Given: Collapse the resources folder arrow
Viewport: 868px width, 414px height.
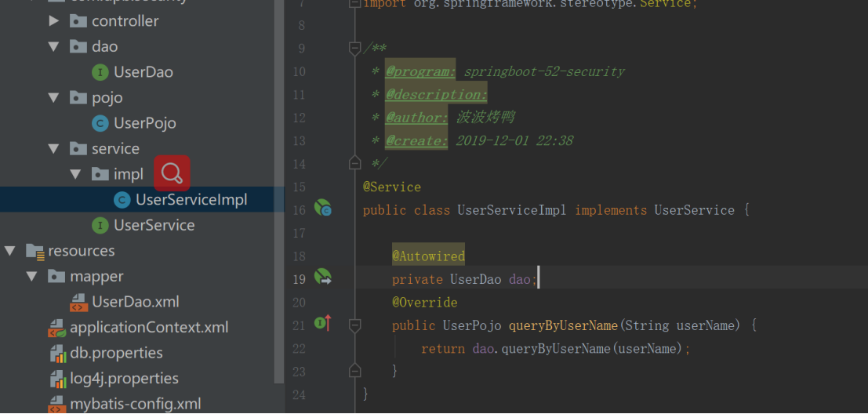Looking at the screenshot, I should coord(9,251).
